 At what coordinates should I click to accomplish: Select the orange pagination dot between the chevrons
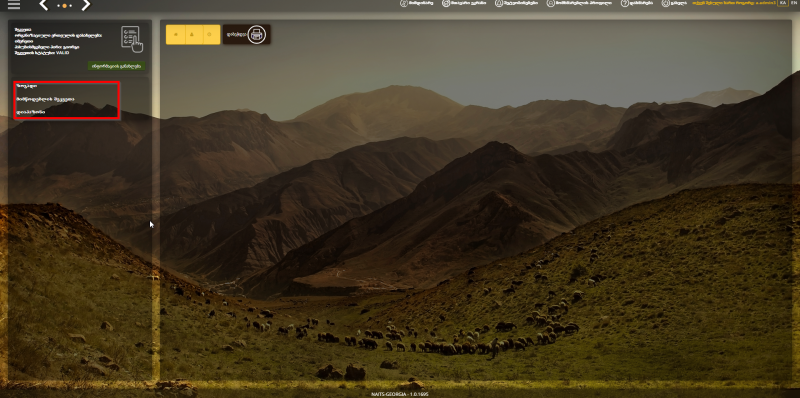65,6
